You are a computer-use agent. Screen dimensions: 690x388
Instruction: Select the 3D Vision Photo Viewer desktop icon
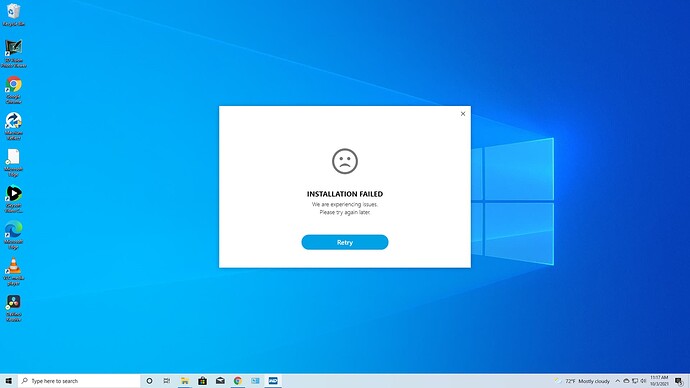(13, 53)
